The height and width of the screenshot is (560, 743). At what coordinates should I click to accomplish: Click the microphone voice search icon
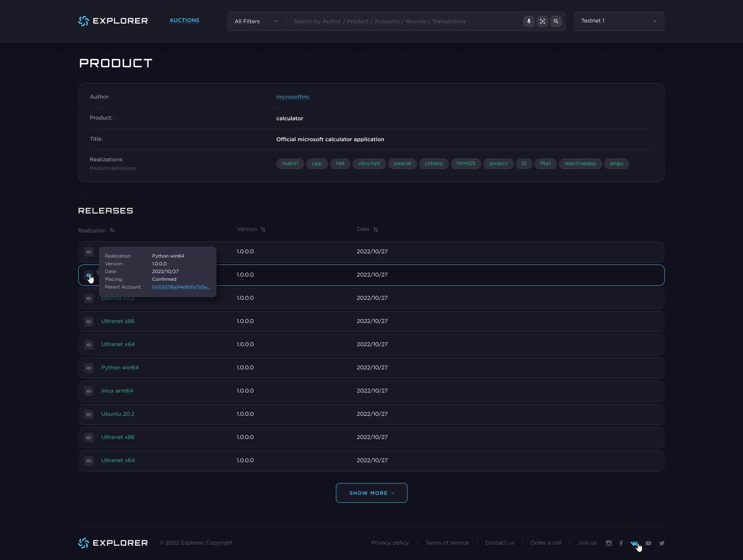coord(529,21)
